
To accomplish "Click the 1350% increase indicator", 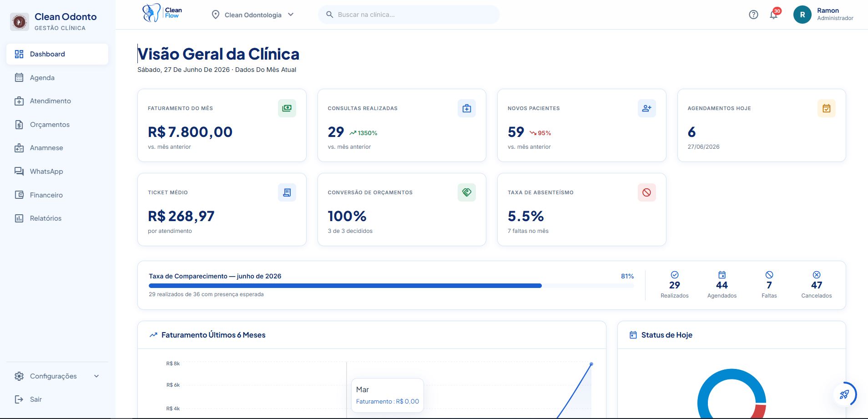I will coord(363,133).
